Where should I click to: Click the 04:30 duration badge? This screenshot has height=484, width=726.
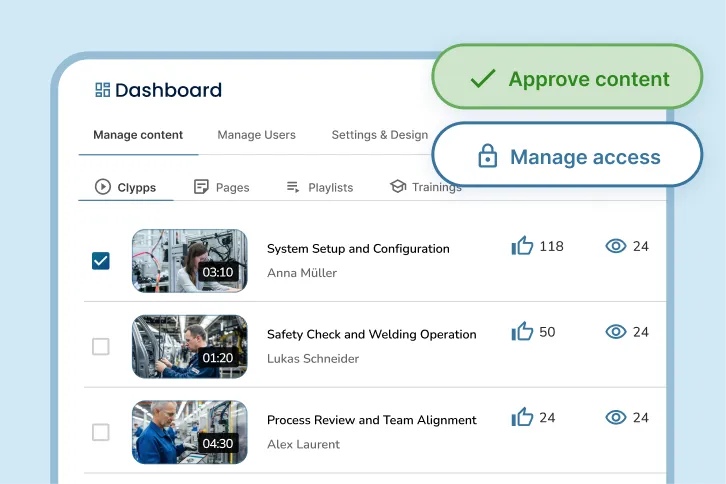tap(218, 443)
